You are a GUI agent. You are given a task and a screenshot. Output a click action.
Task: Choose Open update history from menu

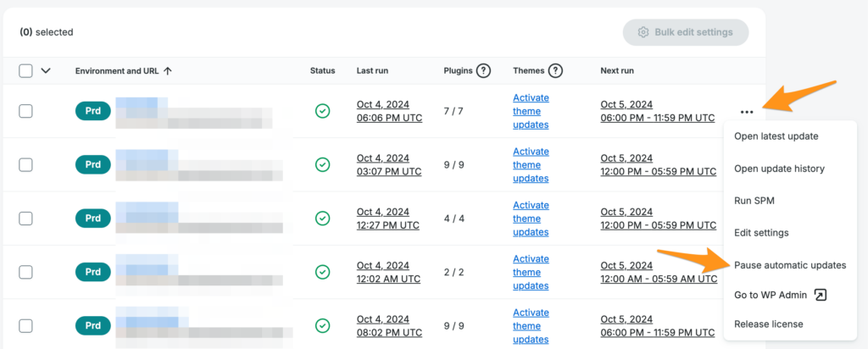[778, 169]
